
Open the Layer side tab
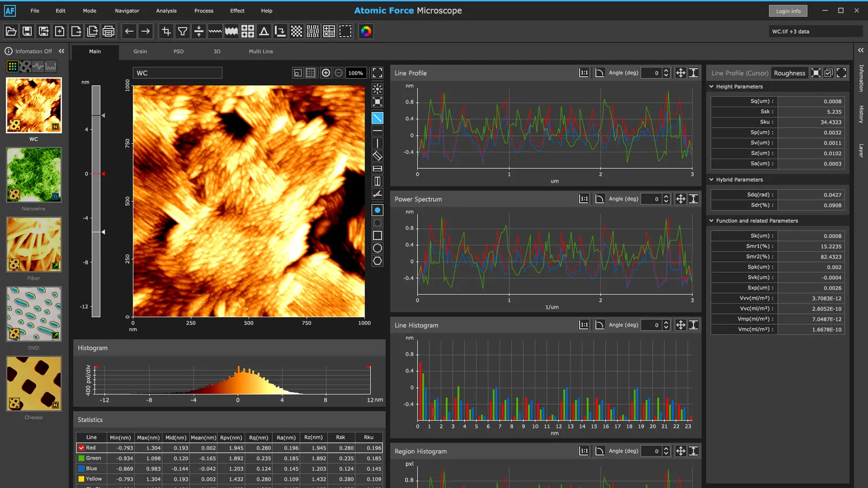click(x=861, y=150)
